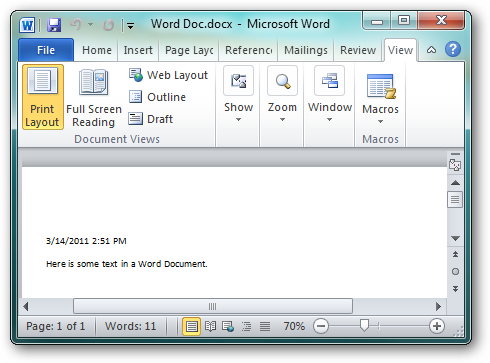Go to previous page double-arrow button
490x363 pixels.
coord(455,254)
